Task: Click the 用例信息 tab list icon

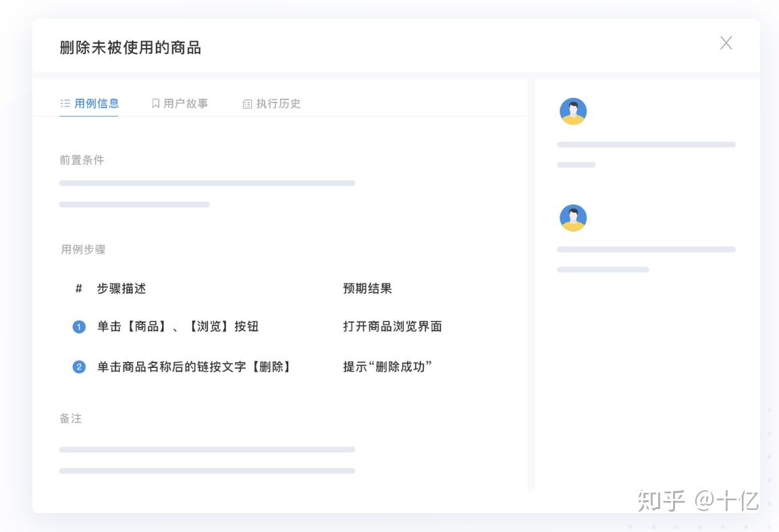Action: (x=65, y=103)
